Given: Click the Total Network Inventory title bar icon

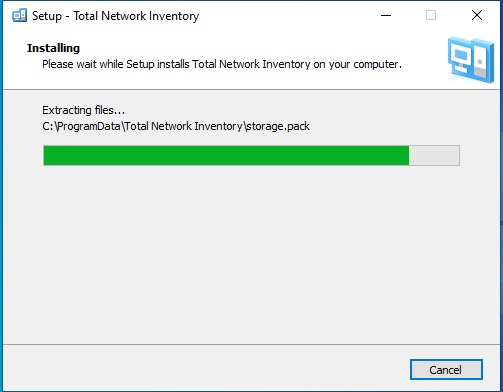Looking at the screenshot, I should click(x=19, y=15).
